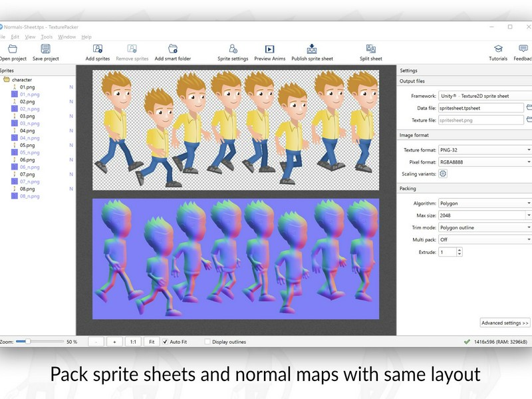Click the Add sprites icon
The height and width of the screenshot is (399, 532).
[x=98, y=49]
